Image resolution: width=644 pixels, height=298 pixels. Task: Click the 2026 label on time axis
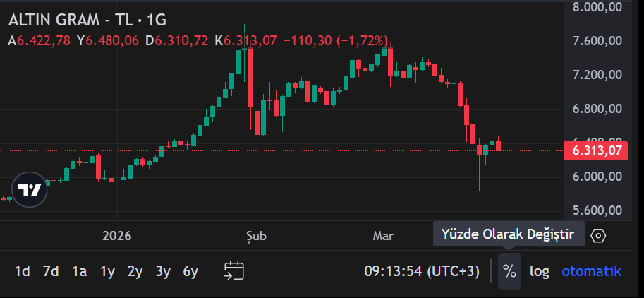coord(116,235)
